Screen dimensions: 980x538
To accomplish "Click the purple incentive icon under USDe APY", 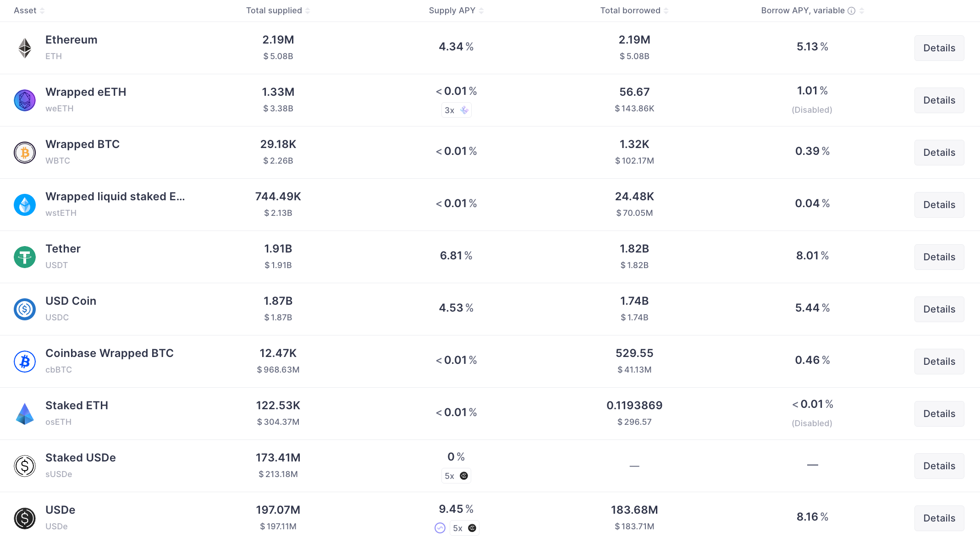I will pos(440,528).
